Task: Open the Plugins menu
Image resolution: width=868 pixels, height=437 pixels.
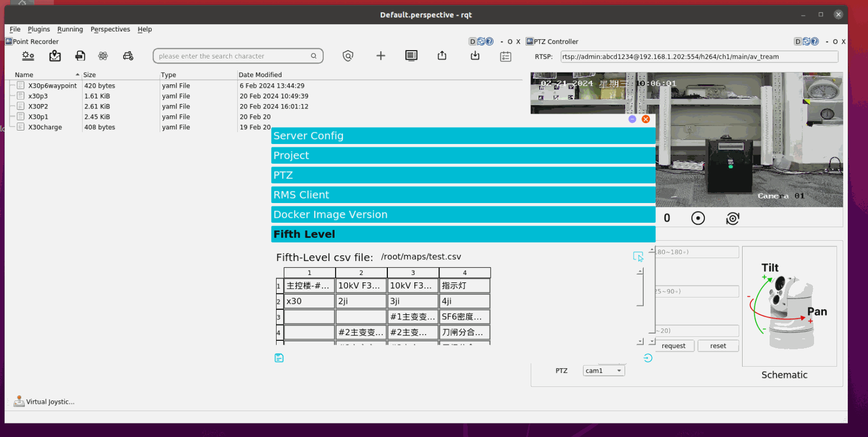Action: [x=39, y=29]
